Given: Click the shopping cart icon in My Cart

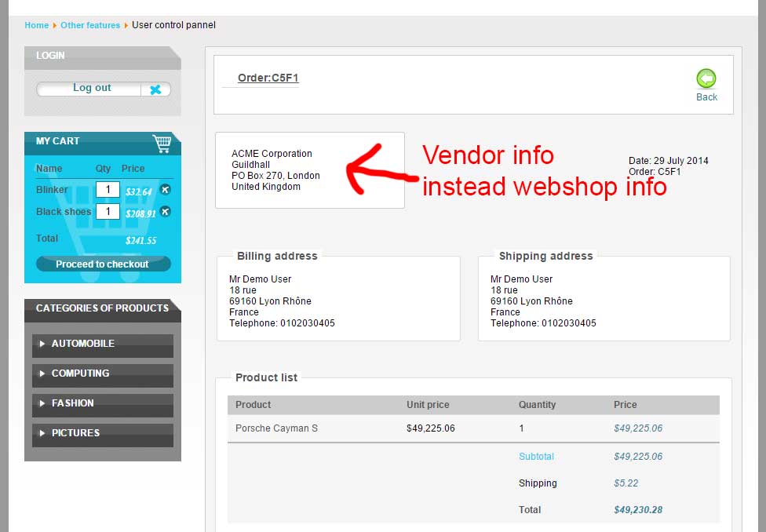Looking at the screenshot, I should coord(162,143).
